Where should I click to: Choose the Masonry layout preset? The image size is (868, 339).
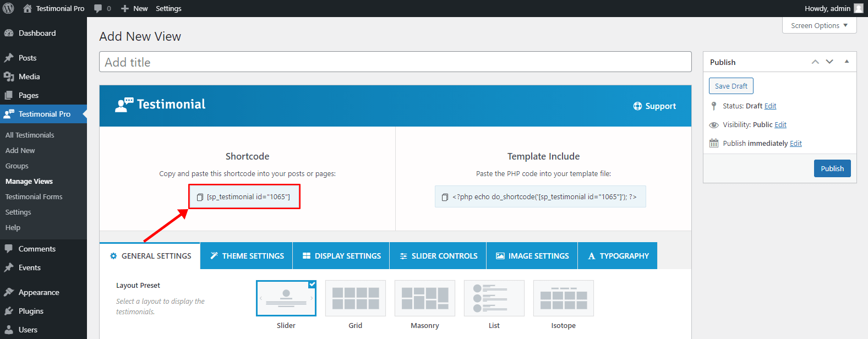pyautogui.click(x=425, y=298)
